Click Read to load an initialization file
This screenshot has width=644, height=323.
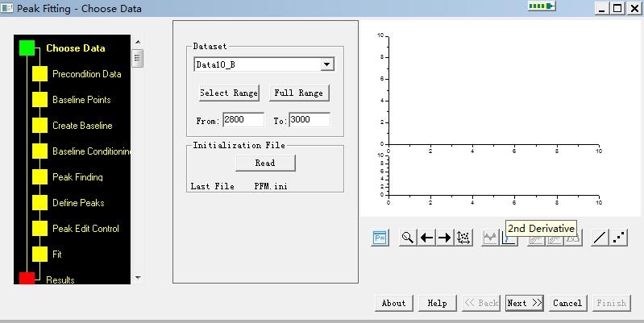click(x=265, y=163)
